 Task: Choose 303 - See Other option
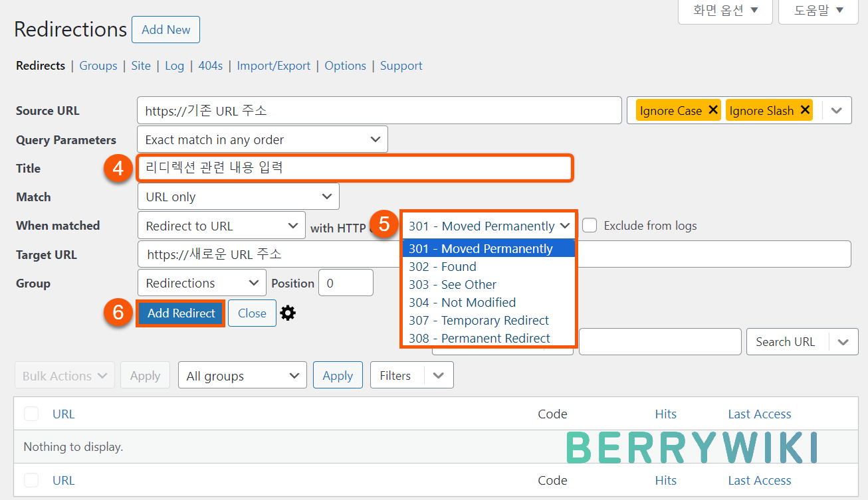[488, 284]
